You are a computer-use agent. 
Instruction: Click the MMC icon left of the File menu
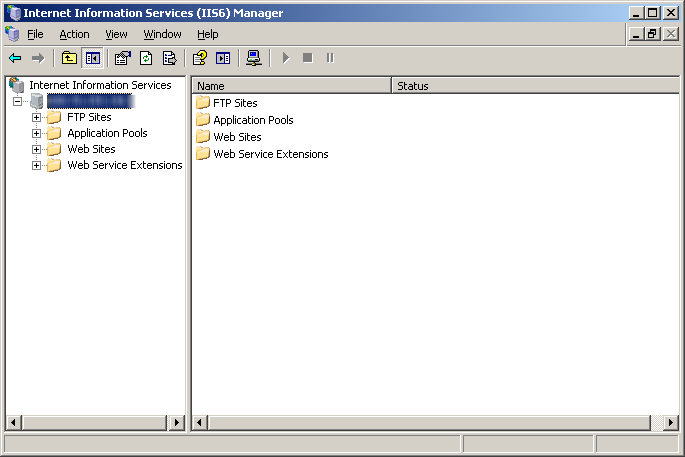[x=13, y=34]
